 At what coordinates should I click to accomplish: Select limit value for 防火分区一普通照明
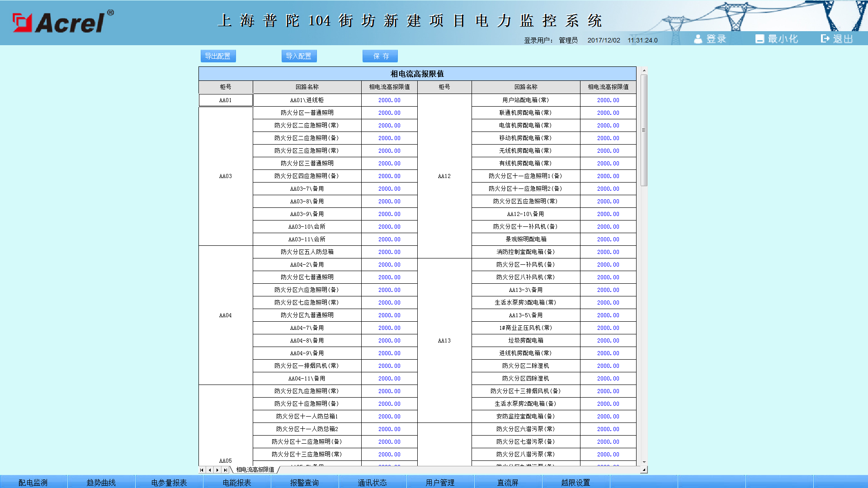coord(389,113)
